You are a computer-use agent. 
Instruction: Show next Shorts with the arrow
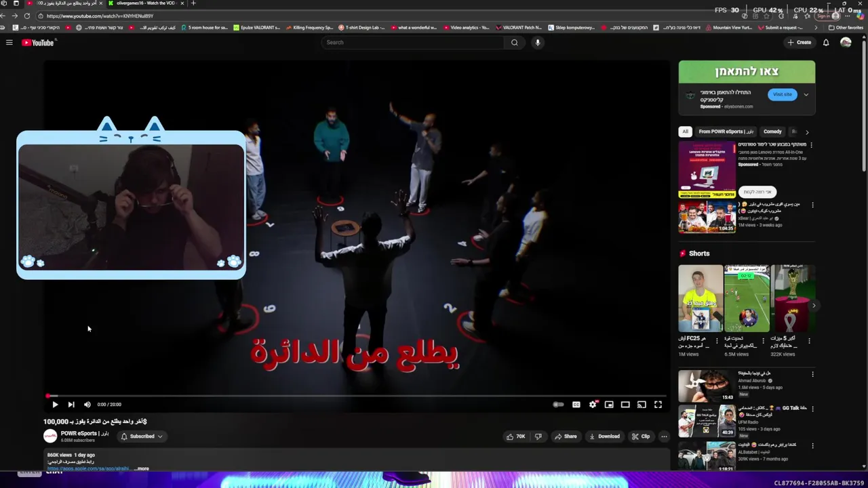[x=814, y=306]
